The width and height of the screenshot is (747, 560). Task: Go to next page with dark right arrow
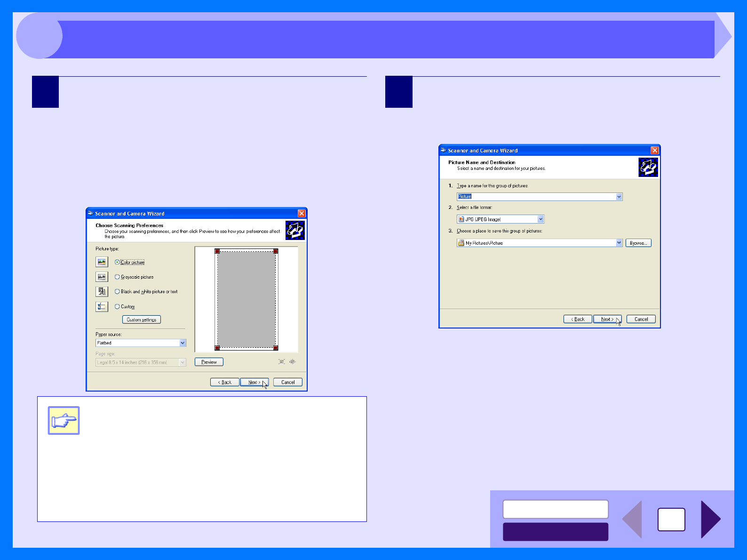[710, 519]
